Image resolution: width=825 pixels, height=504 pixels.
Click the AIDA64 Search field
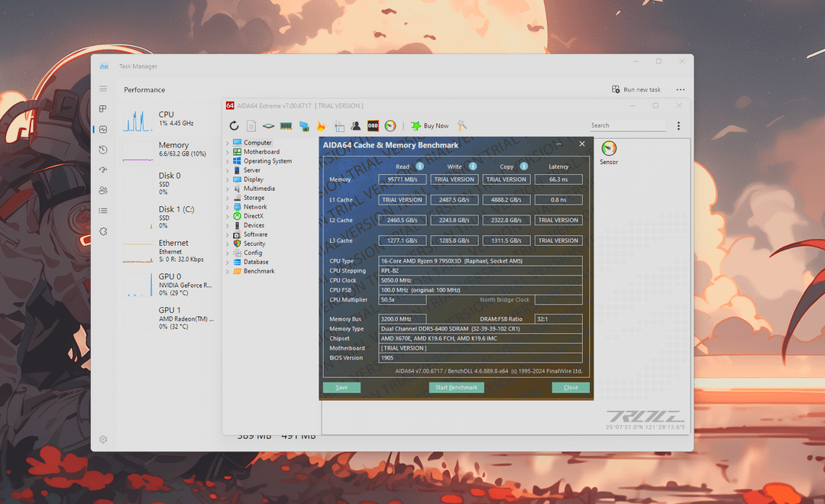[627, 125]
